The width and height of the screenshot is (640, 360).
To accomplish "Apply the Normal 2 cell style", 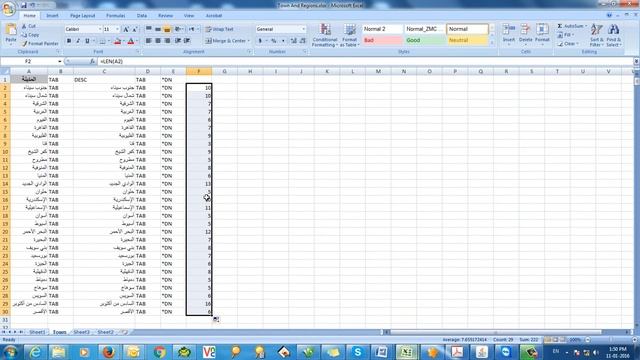I will click(382, 29).
